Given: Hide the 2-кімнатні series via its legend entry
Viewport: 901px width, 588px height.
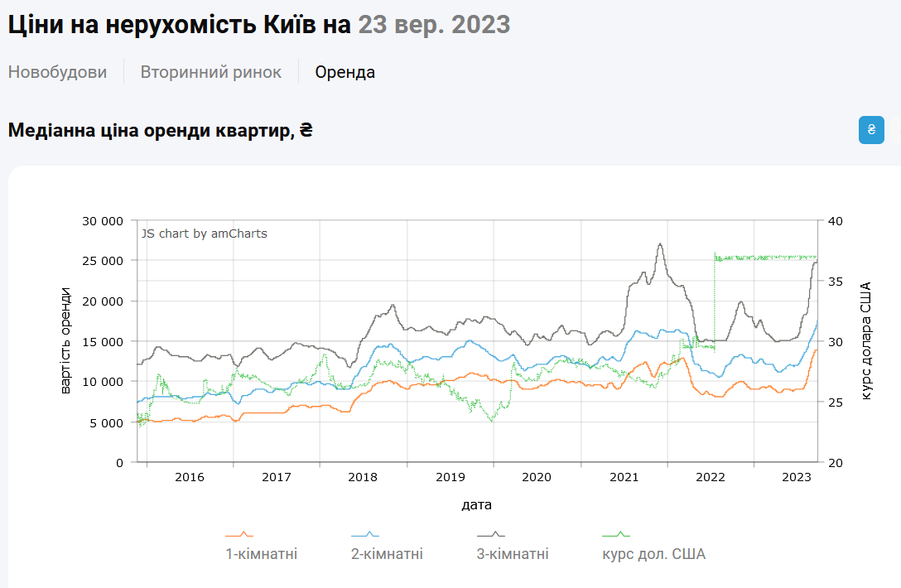Looking at the screenshot, I should [386, 553].
